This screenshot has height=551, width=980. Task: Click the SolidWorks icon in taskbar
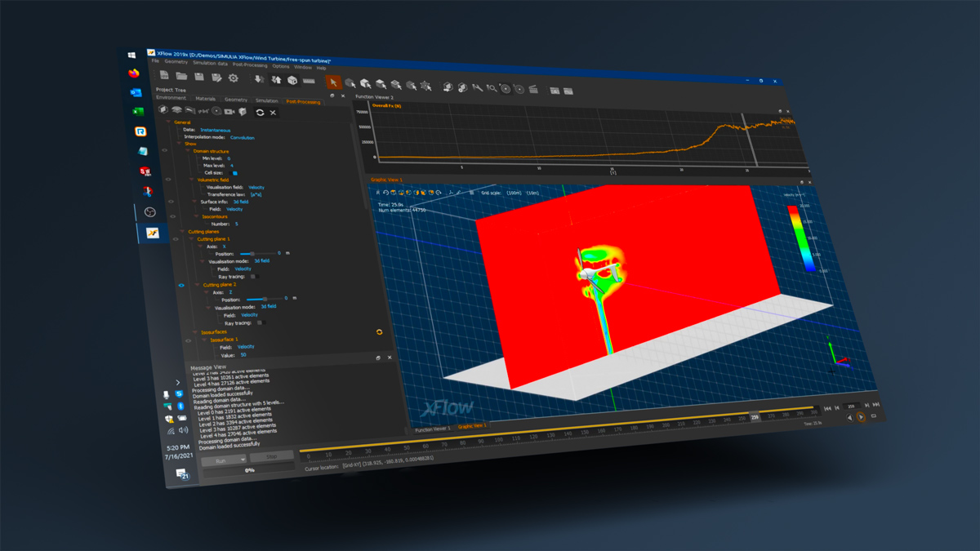145,171
